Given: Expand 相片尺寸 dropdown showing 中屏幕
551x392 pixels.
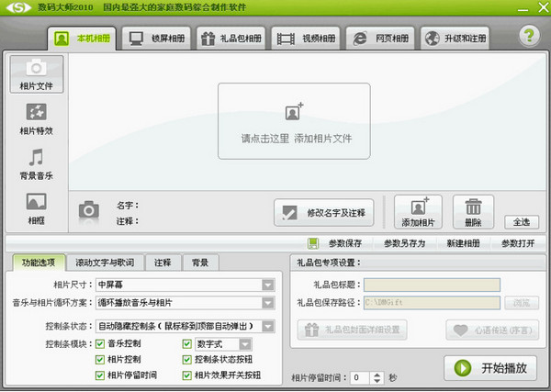Looking at the screenshot, I should (x=268, y=285).
